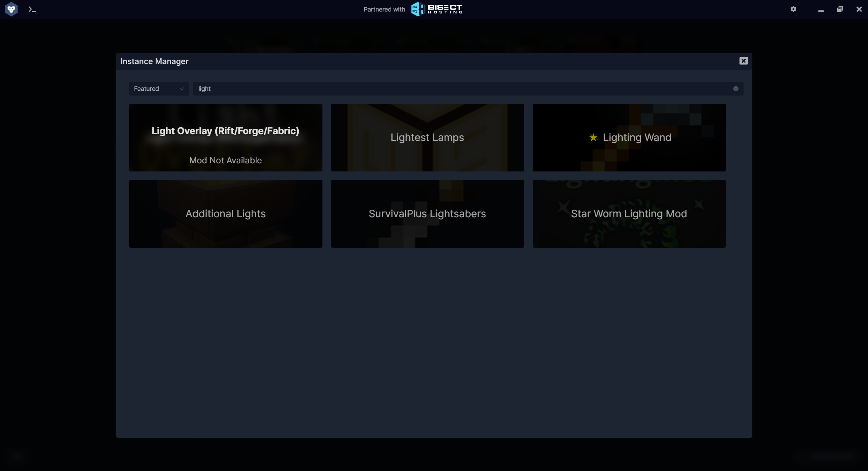Minimize the launcher window
The height and width of the screenshot is (471, 868).
821,9
